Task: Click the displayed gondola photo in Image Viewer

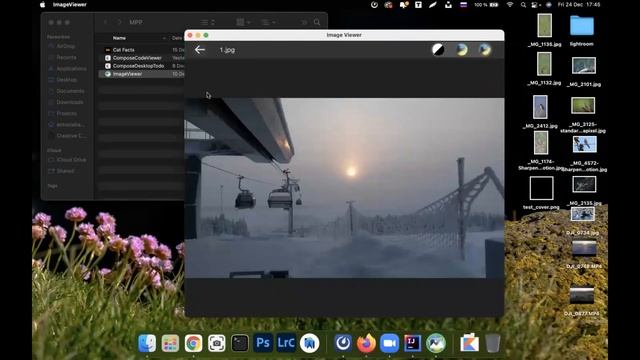Action: click(344, 188)
